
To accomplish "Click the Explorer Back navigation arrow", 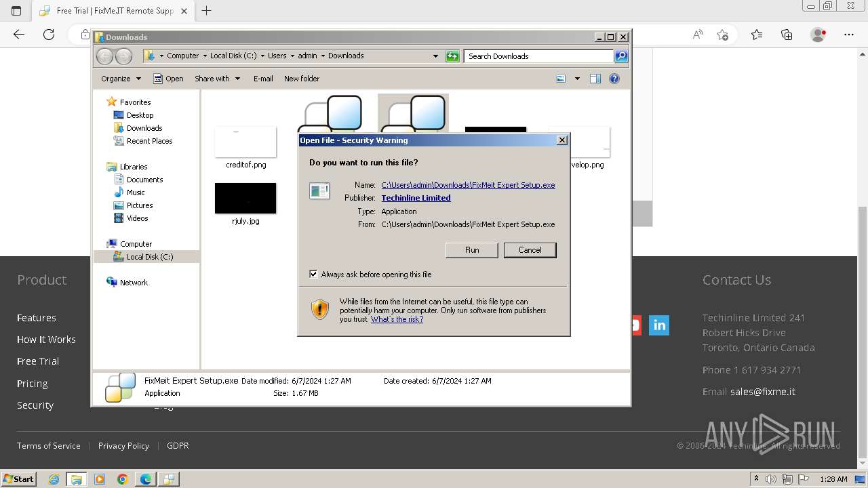I will tap(105, 56).
